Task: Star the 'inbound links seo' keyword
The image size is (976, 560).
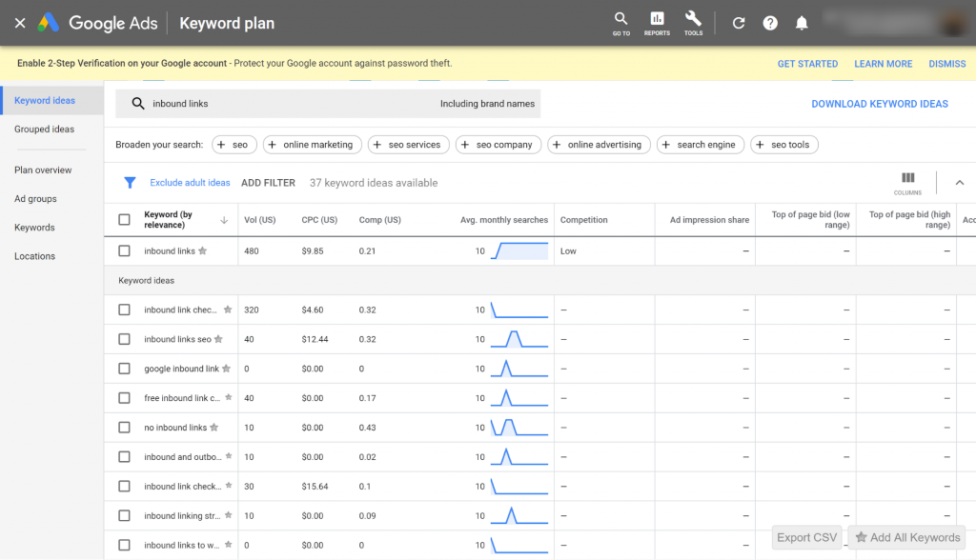Action: (219, 339)
